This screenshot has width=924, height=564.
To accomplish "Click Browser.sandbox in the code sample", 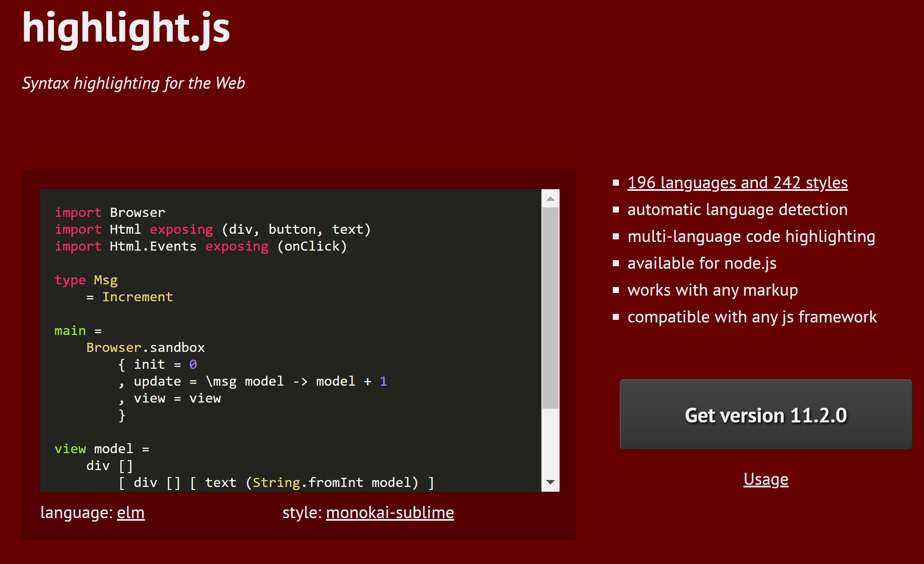I will pos(145,348).
